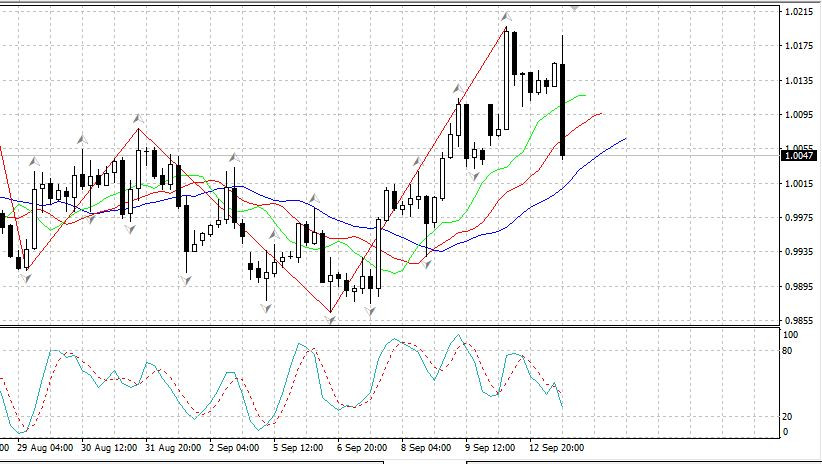Select the 12 Sep 20:00 time label
This screenshot has height=464, width=822.
[x=556, y=447]
